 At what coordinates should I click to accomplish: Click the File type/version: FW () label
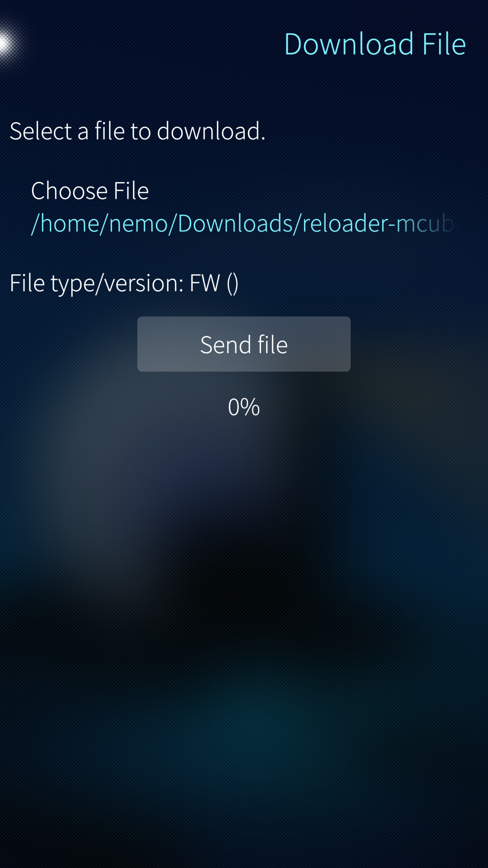124,283
